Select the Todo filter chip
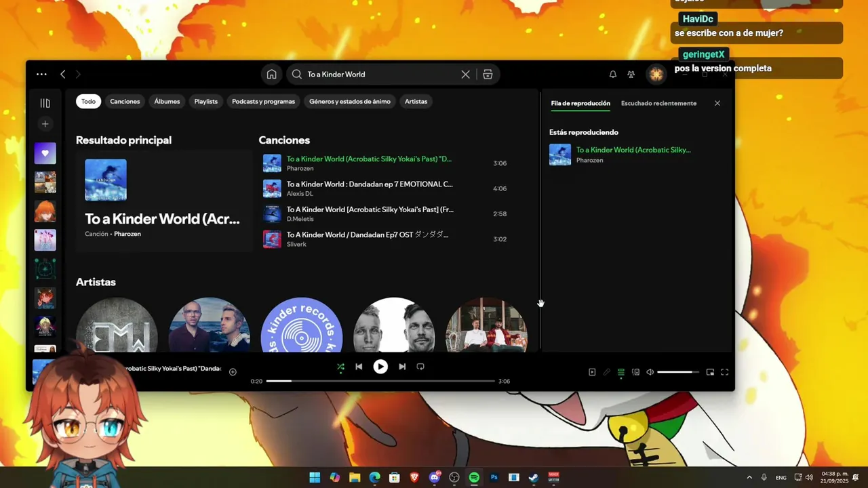 pyautogui.click(x=89, y=102)
